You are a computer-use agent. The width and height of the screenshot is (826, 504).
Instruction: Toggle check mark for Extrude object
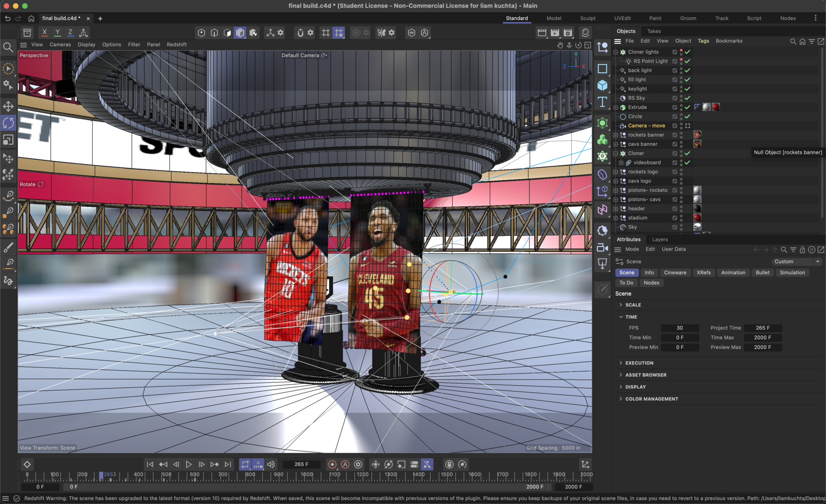(687, 107)
